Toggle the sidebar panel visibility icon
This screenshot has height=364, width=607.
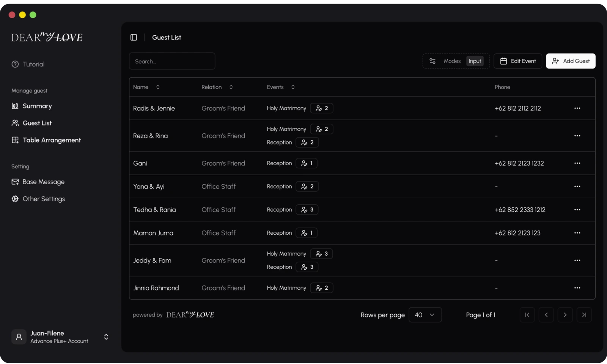click(134, 37)
